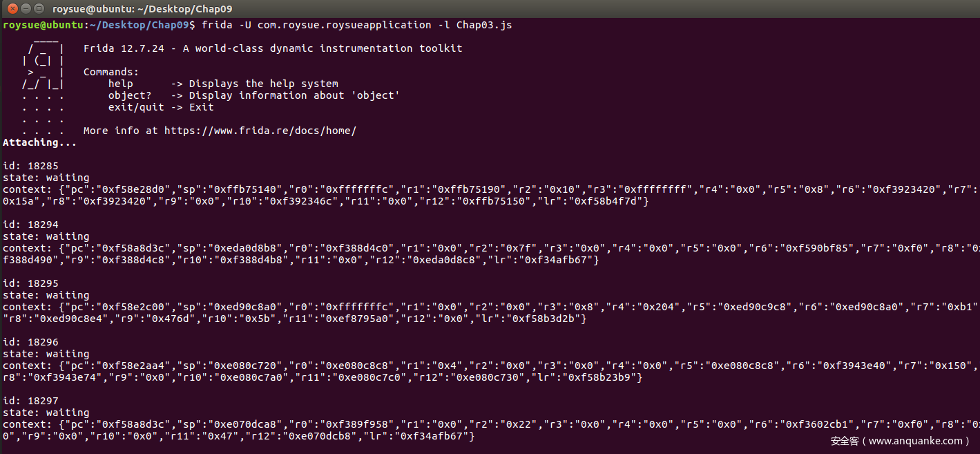Select the "id: 18294" thread line
The height and width of the screenshot is (454, 980).
[31, 225]
